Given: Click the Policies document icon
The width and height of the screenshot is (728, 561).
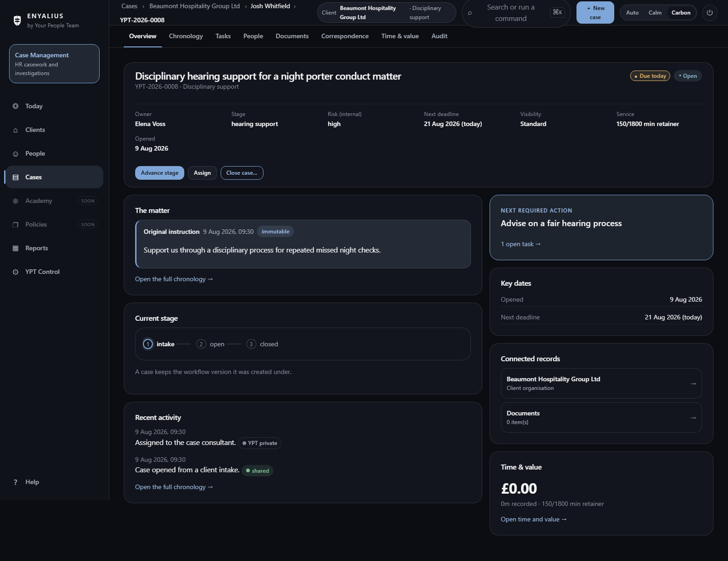Looking at the screenshot, I should point(15,225).
